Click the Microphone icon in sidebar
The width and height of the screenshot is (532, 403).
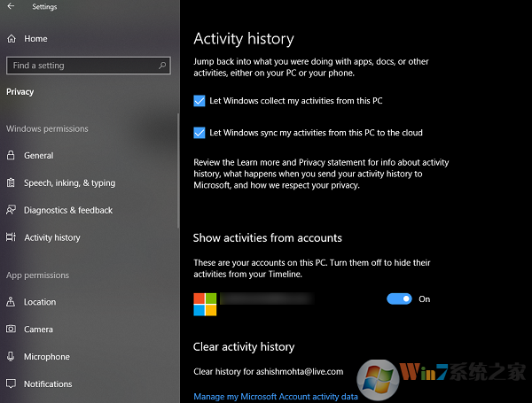click(11, 356)
